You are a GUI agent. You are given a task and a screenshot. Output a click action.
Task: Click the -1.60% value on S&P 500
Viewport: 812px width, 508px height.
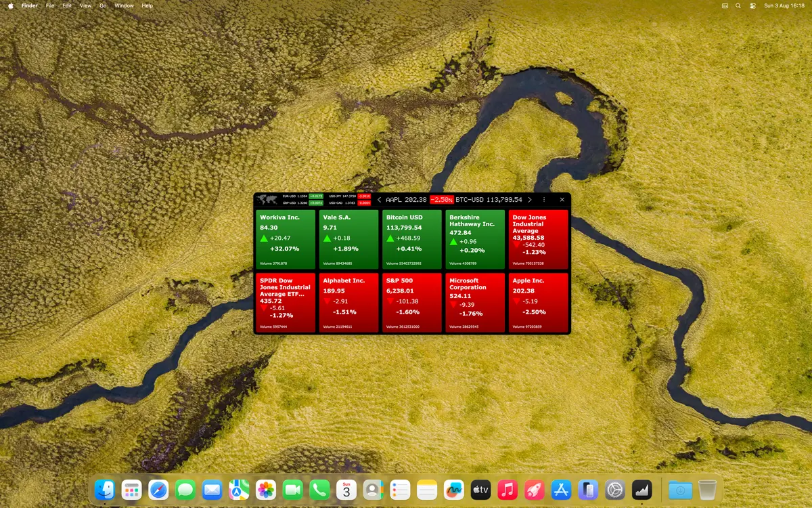(x=407, y=312)
